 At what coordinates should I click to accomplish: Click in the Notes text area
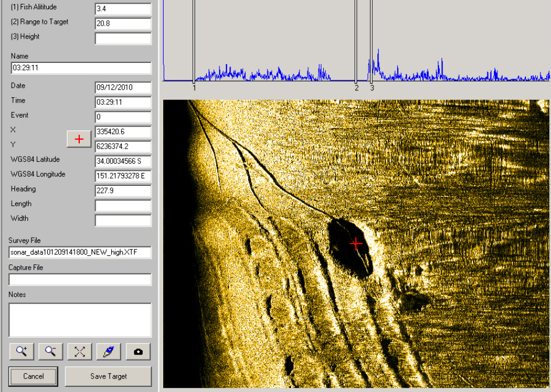click(x=80, y=319)
